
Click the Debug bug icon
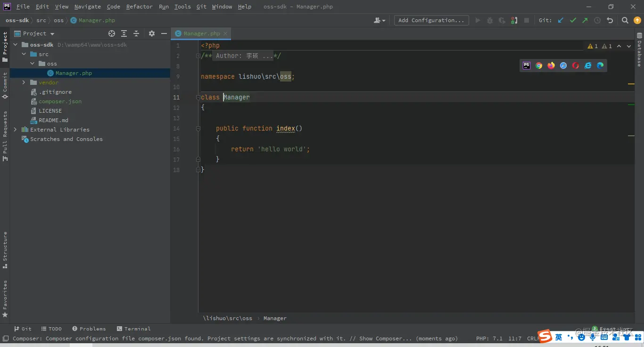coord(490,20)
